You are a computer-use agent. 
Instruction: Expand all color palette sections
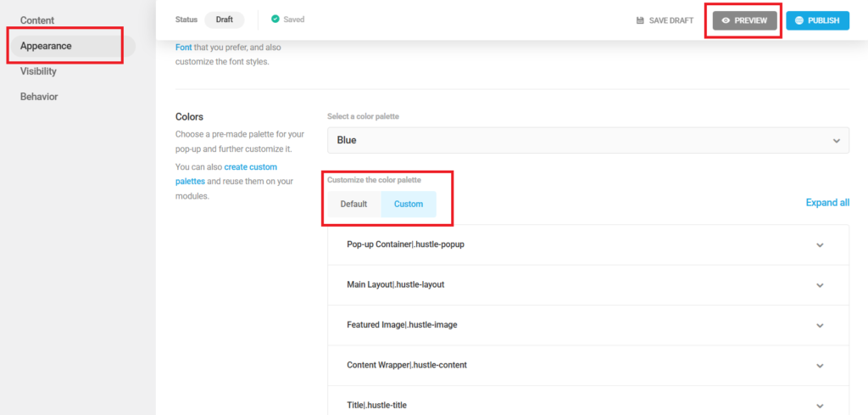point(827,203)
